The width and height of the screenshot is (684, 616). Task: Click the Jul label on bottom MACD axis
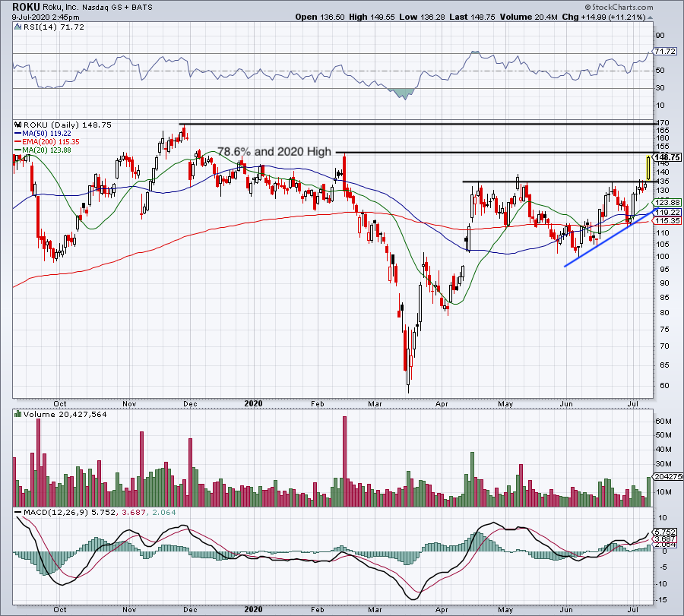(633, 609)
